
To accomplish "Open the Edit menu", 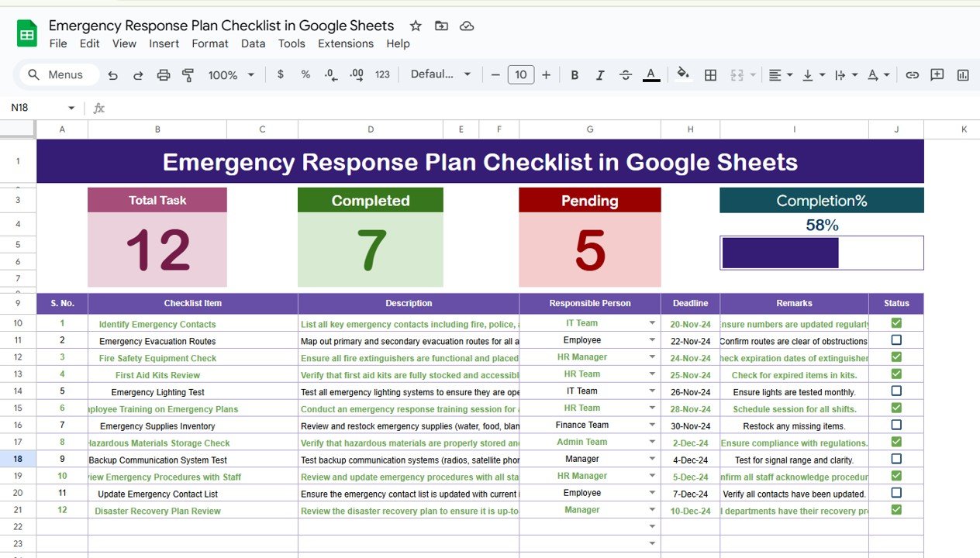I will tap(90, 43).
